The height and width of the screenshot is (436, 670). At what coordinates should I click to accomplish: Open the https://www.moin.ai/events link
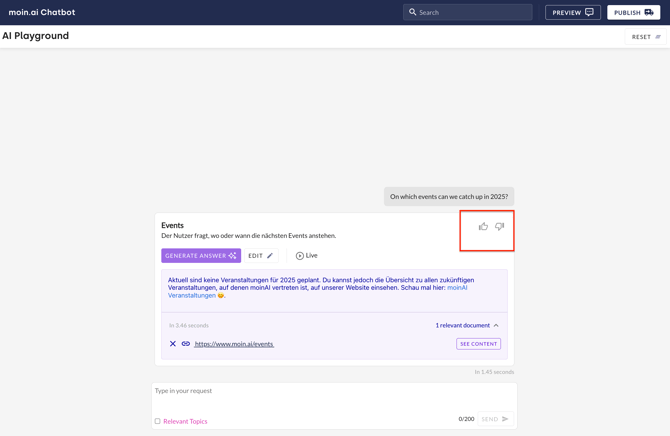pyautogui.click(x=234, y=344)
